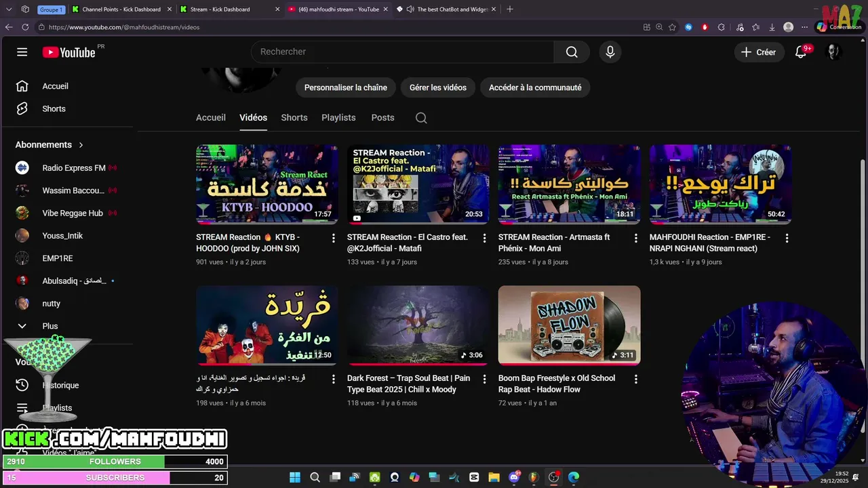The height and width of the screenshot is (488, 868).
Task: Open the Copilot Conversation button
Action: [x=838, y=27]
